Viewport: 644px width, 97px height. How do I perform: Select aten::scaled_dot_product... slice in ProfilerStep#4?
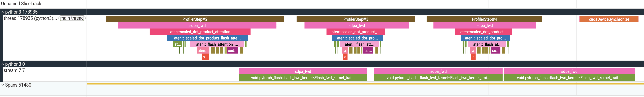pyautogui.click(x=484, y=32)
